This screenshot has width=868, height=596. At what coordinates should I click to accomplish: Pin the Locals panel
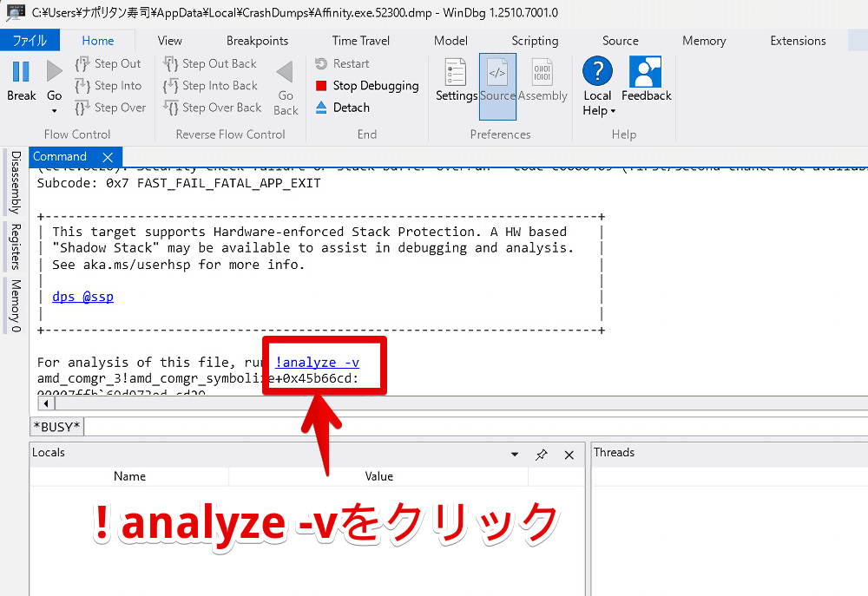pyautogui.click(x=542, y=455)
